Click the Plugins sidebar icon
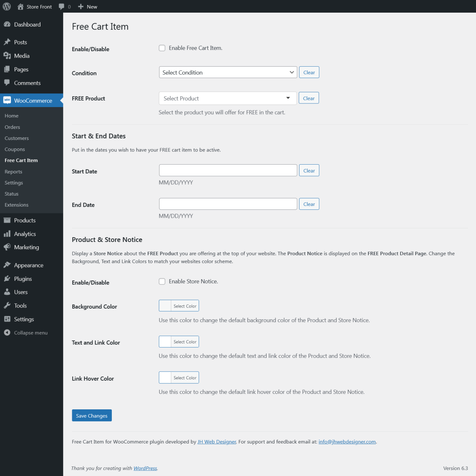476x476 pixels. (x=7, y=278)
